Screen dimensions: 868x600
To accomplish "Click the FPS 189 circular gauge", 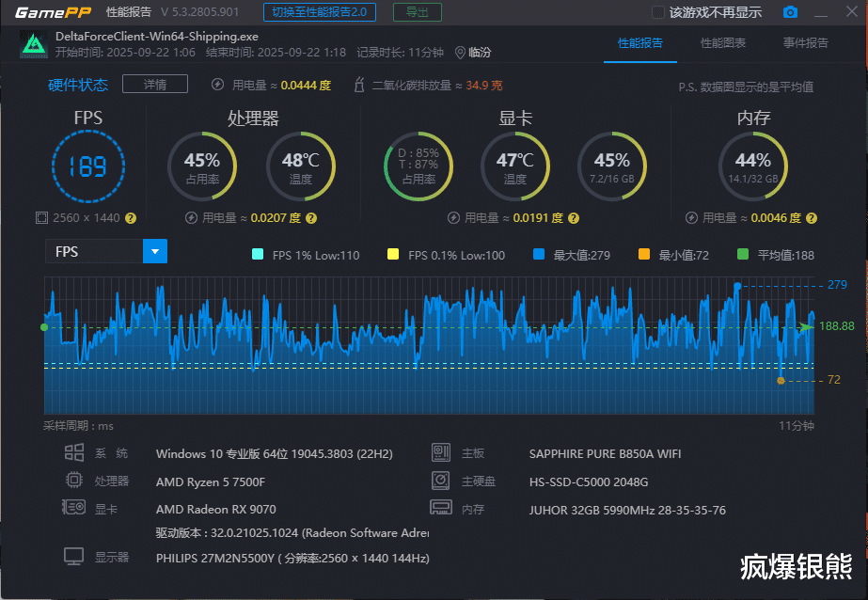I will click(88, 166).
